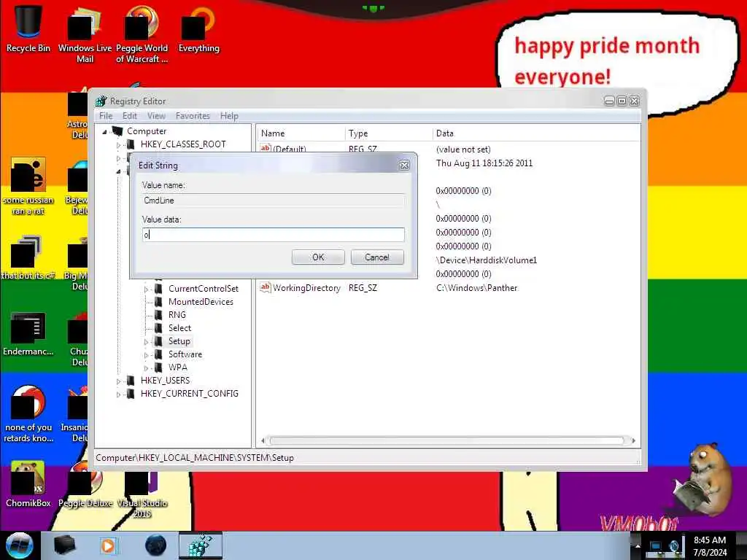Select HKEY_CURRENT_CONFIG in the tree
The height and width of the screenshot is (560, 747).
(x=189, y=394)
